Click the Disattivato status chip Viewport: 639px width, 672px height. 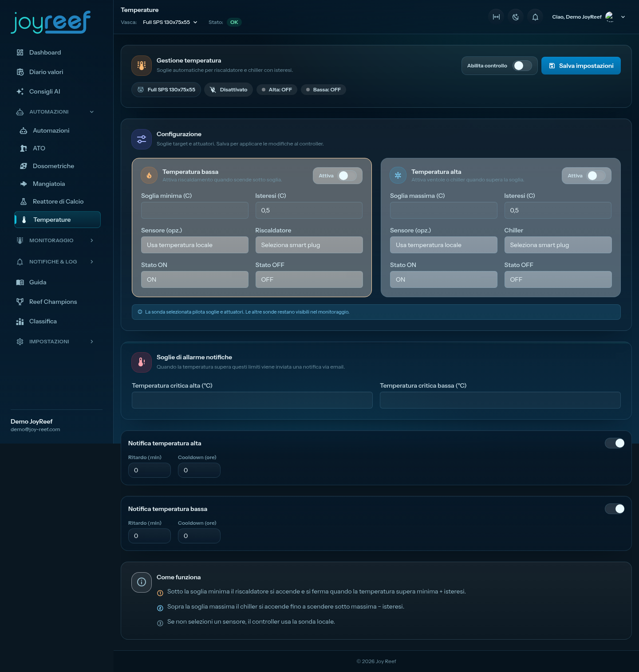click(x=229, y=90)
